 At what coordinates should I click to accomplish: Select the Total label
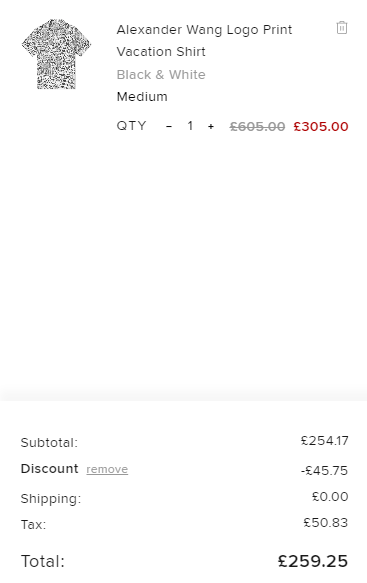[x=43, y=561]
